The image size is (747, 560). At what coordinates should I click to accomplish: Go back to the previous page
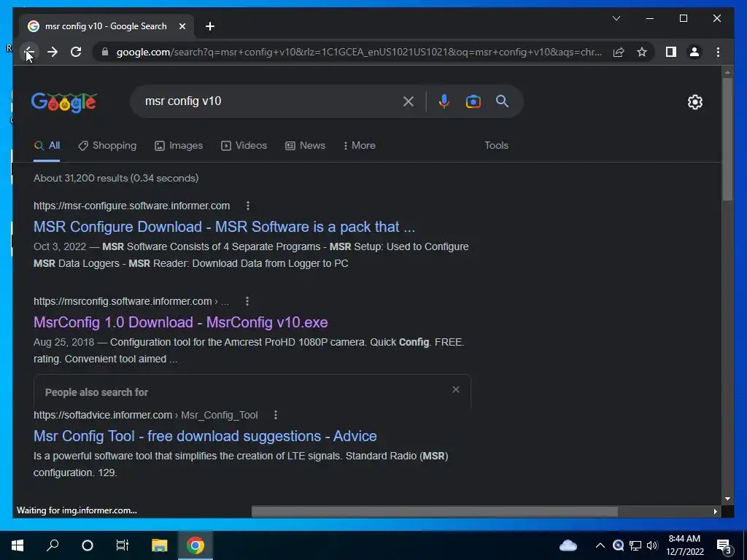point(29,52)
